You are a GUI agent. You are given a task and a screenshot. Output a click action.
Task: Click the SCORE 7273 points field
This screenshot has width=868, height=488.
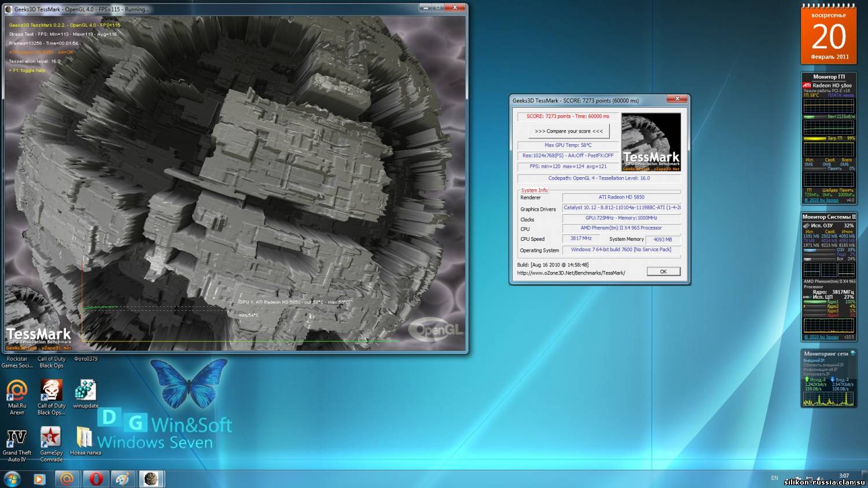(x=568, y=116)
